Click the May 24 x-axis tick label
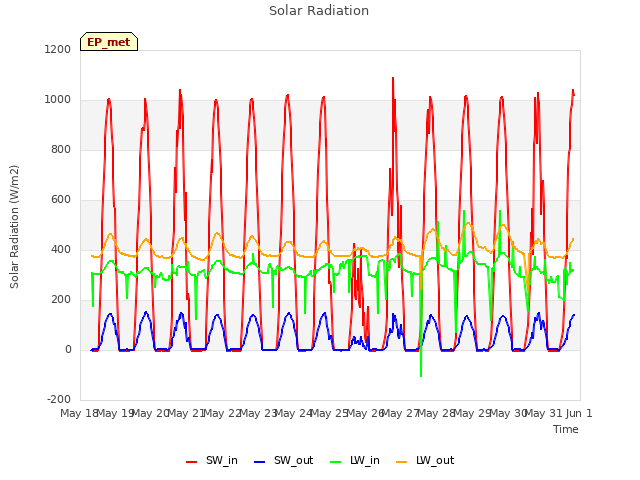The height and width of the screenshot is (480, 640). pyautogui.click(x=293, y=413)
